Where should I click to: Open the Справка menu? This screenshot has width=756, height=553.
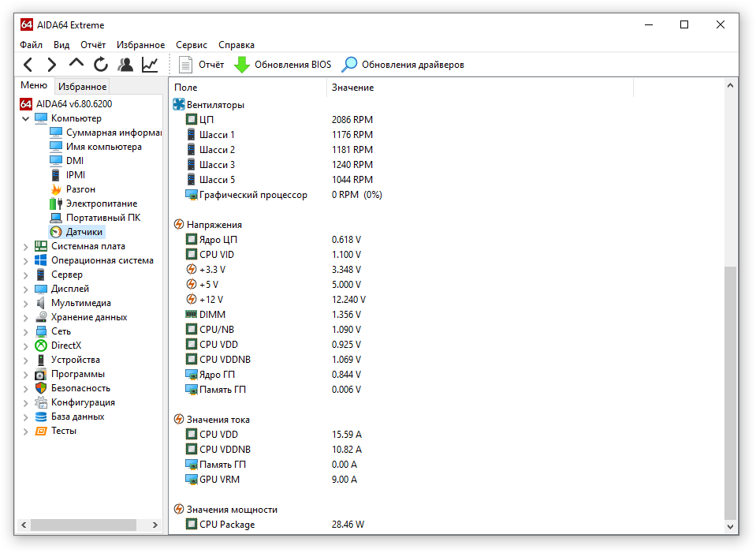point(236,45)
